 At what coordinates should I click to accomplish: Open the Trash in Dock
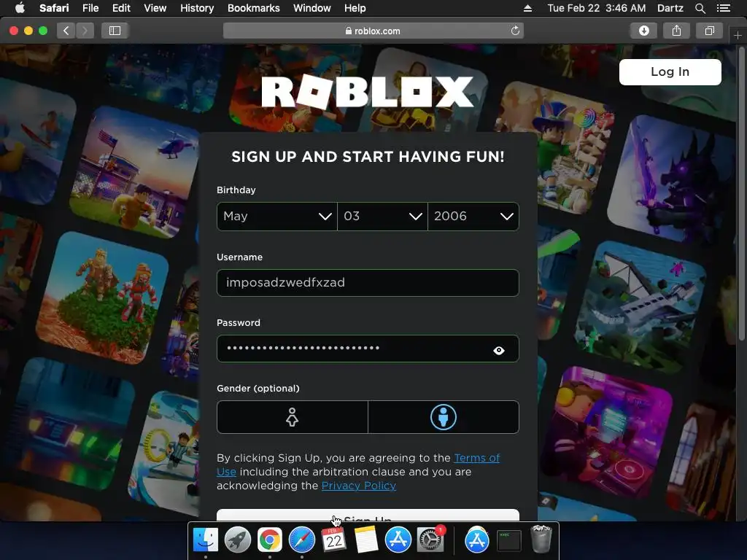(541, 539)
